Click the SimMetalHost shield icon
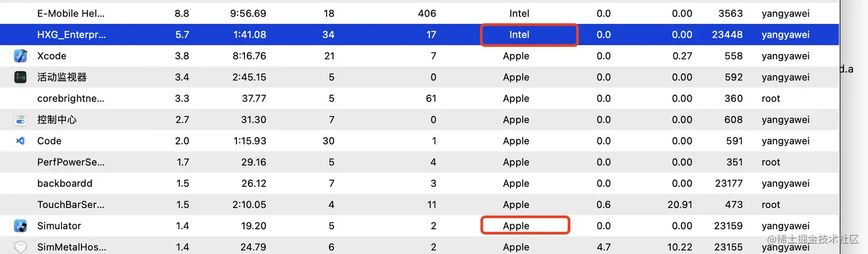The image size is (868, 254). click(x=20, y=247)
